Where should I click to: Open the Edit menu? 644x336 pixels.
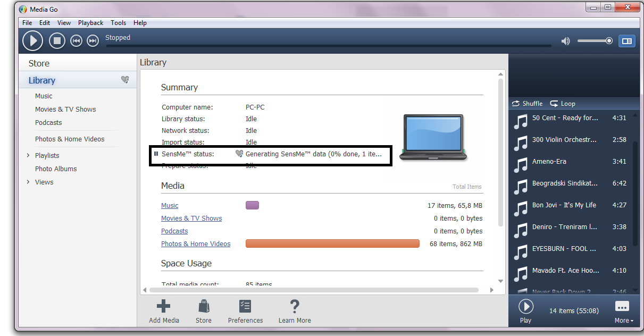tap(45, 23)
